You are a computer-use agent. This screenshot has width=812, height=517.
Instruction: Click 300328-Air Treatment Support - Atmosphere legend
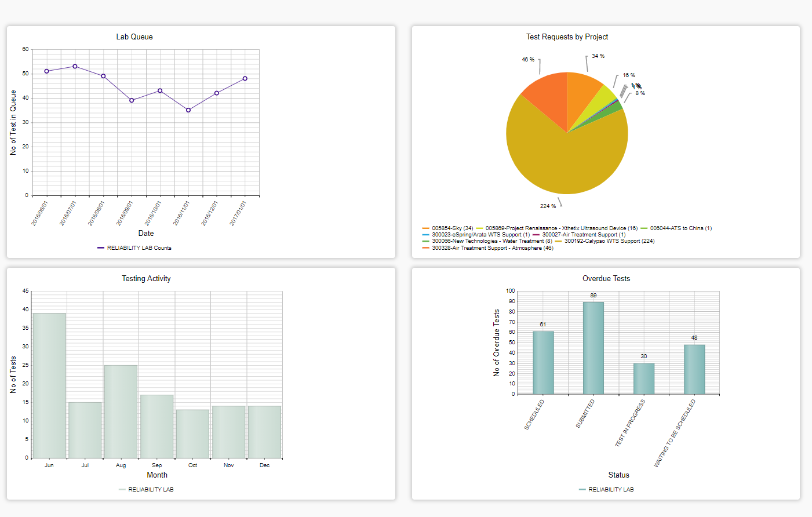tap(488, 248)
